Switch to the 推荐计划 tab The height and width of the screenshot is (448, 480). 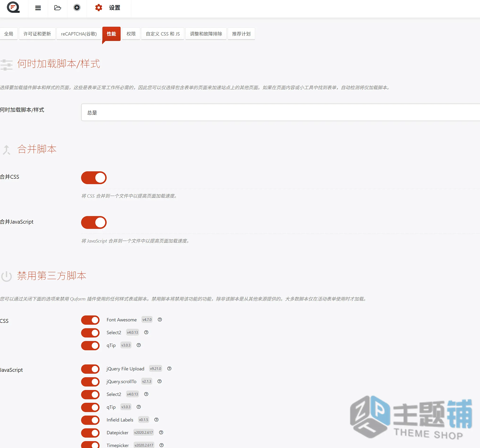pos(241,34)
